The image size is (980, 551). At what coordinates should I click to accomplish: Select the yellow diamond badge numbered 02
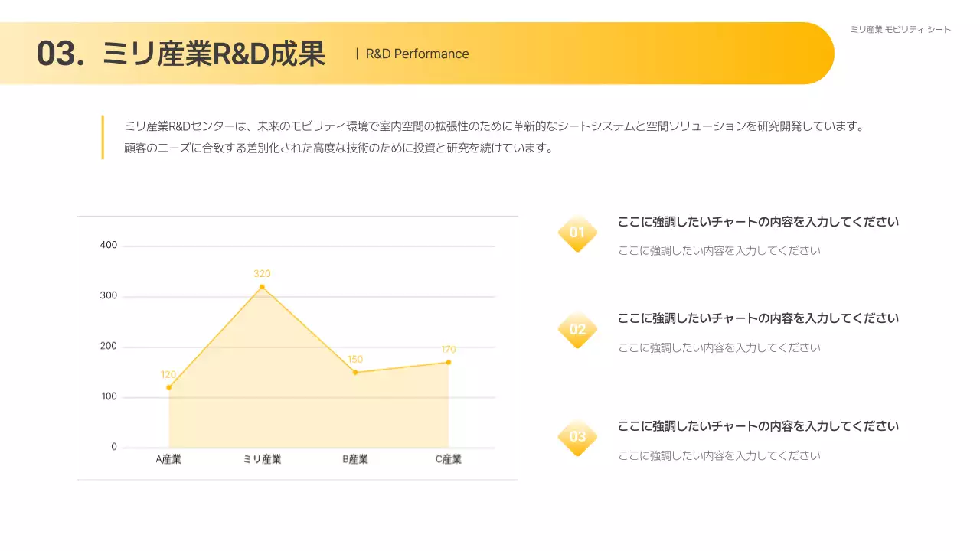[577, 330]
